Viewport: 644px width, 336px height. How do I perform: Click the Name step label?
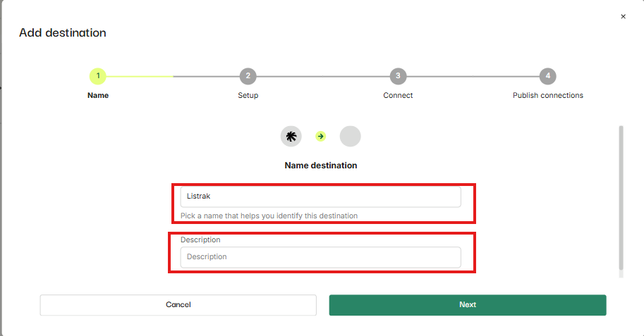(x=98, y=95)
